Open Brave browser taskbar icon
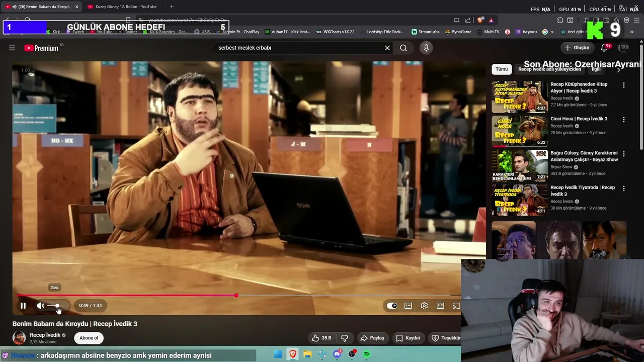The image size is (644, 362). click(293, 354)
